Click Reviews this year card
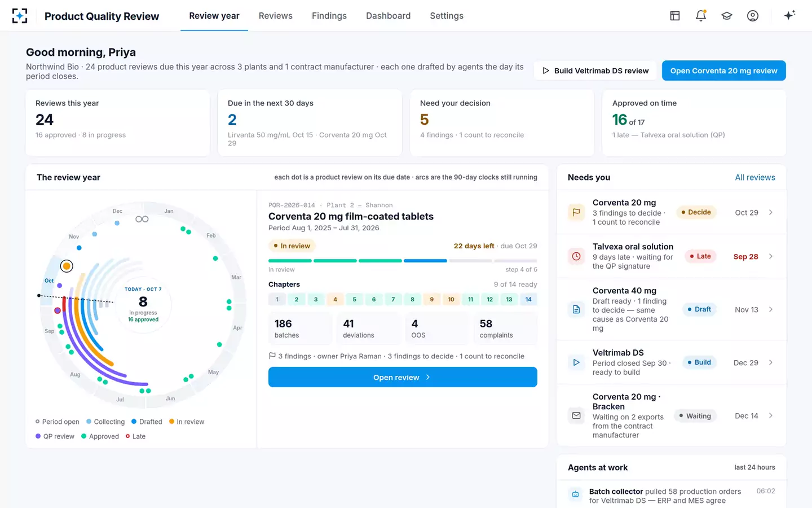This screenshot has width=812, height=508. (118, 122)
